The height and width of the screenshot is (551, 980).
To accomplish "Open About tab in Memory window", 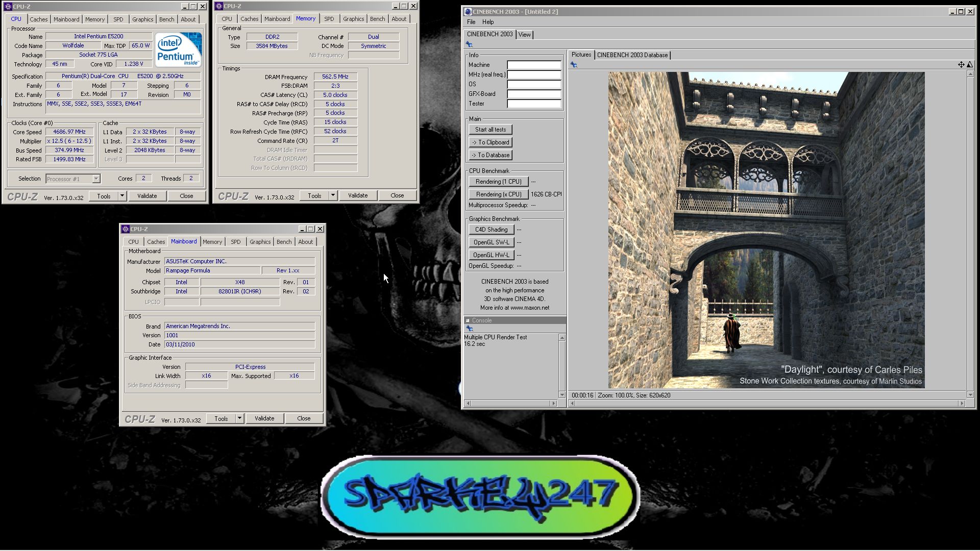I will pyautogui.click(x=399, y=19).
